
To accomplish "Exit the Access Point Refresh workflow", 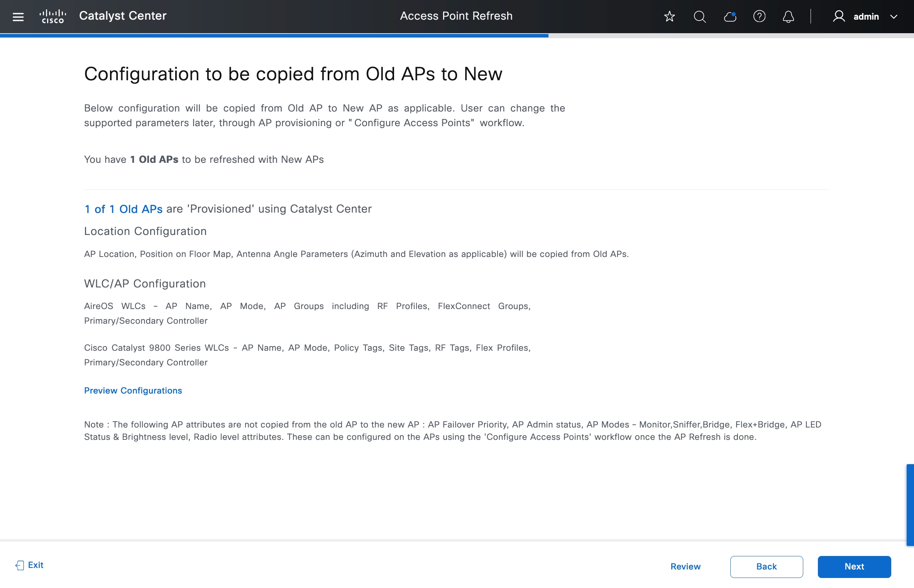I will click(36, 565).
